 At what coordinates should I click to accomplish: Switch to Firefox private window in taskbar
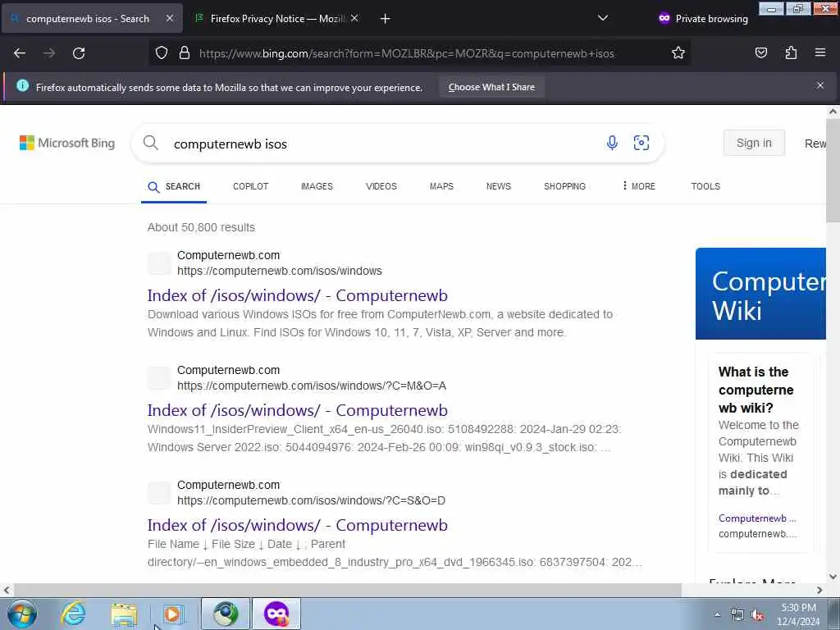pyautogui.click(x=276, y=614)
